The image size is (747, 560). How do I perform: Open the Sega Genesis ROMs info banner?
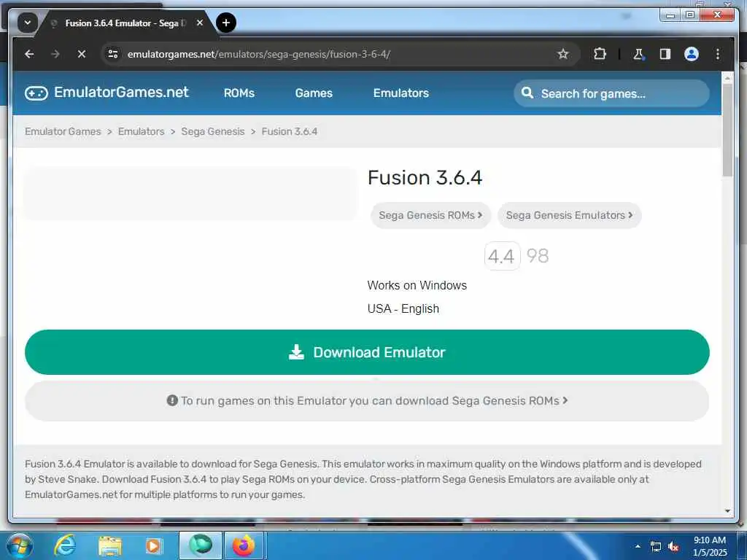367,401
